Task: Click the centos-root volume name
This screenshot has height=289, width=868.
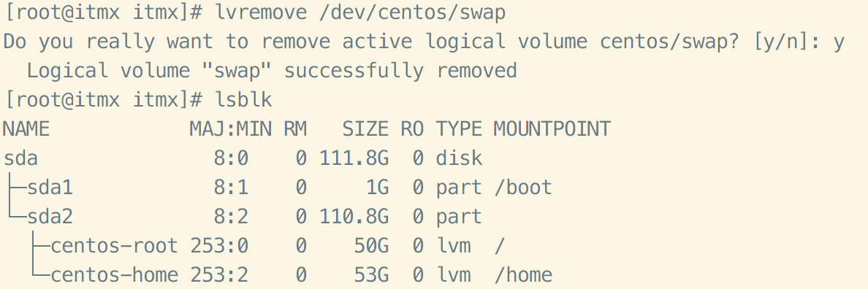Action: [115, 245]
